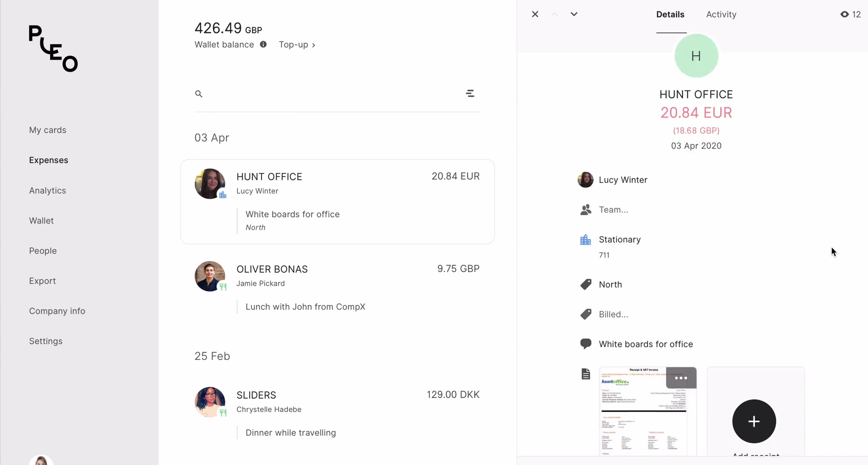The image size is (868, 465).
Task: Click the search magnifier icon
Action: [199, 94]
